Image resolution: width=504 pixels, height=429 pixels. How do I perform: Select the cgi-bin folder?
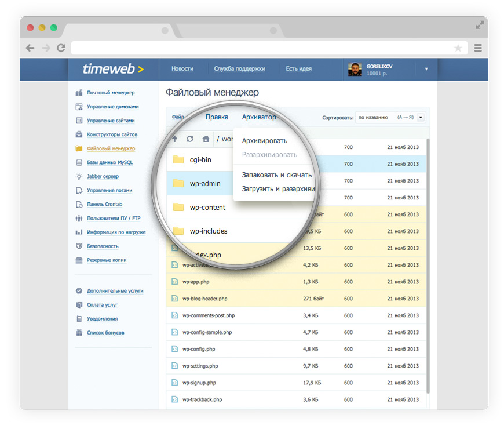pos(200,160)
